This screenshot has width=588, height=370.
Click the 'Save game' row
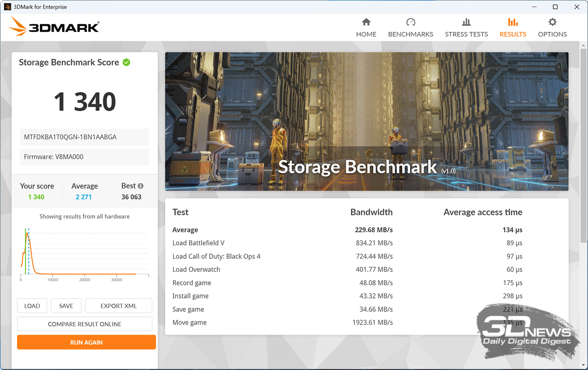(x=347, y=309)
